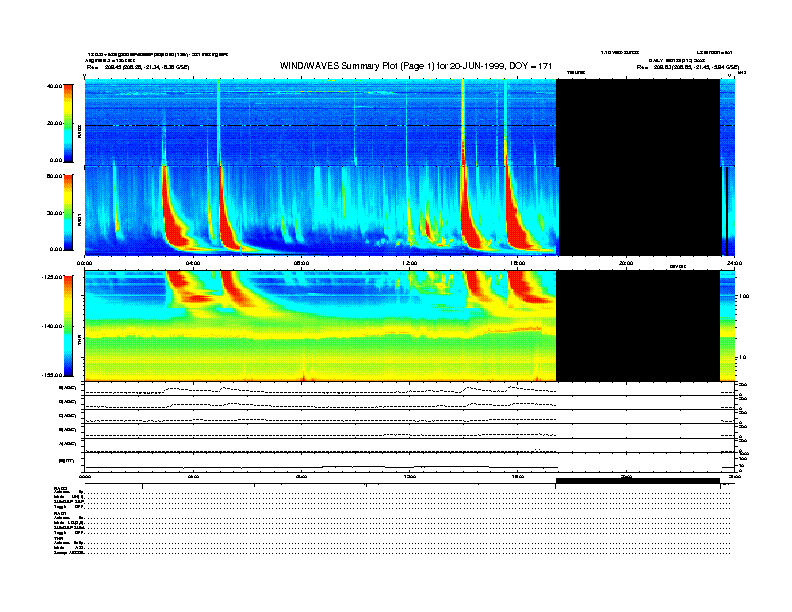
Task: Click the 40.00 value on RAD2 color scale
Action: click(54, 86)
